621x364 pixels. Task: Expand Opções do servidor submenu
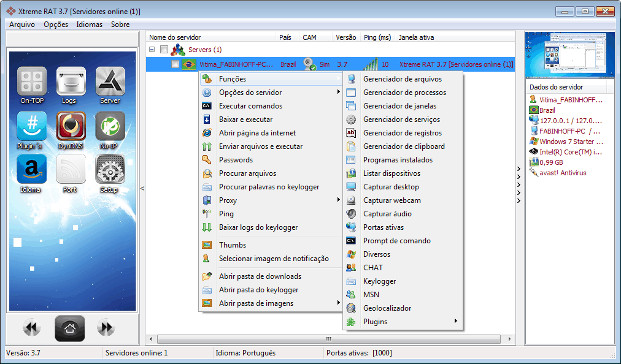coord(271,93)
